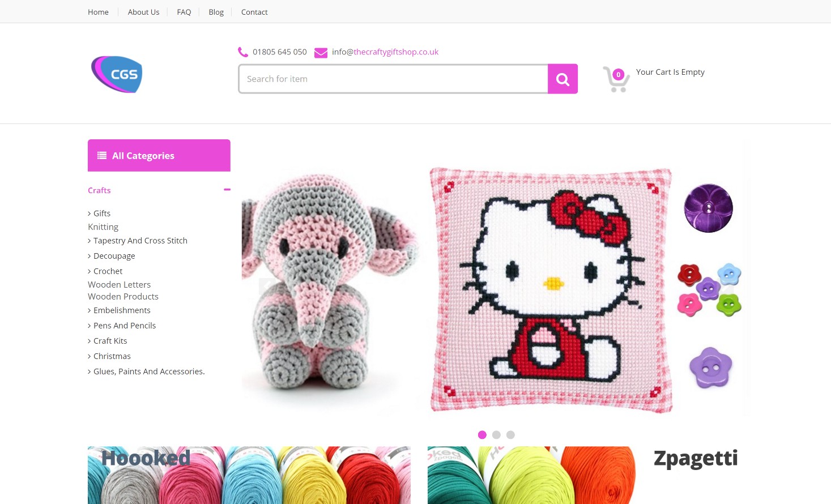
Task: Click the phone handset icon
Action: [243, 52]
